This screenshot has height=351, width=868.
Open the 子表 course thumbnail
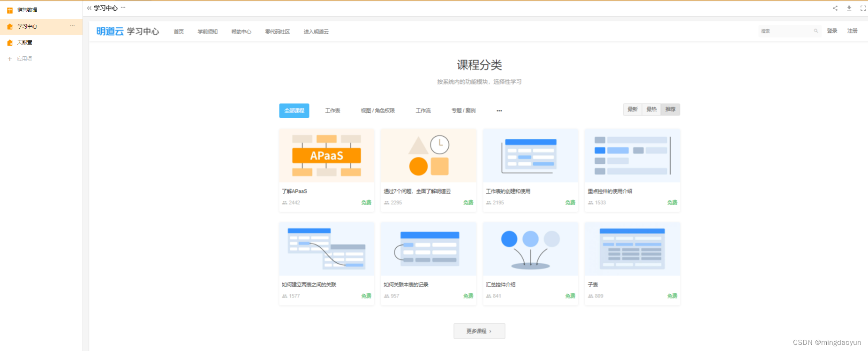[633, 249]
